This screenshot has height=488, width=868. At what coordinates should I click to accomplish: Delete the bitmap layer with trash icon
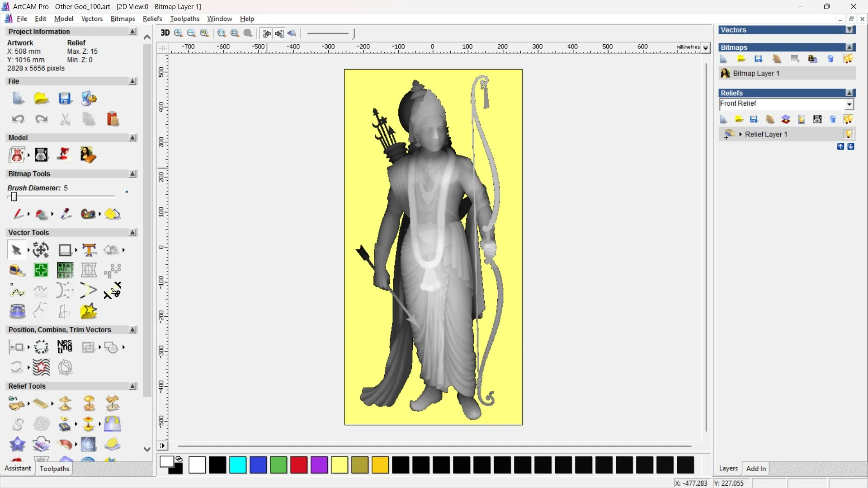[x=830, y=59]
